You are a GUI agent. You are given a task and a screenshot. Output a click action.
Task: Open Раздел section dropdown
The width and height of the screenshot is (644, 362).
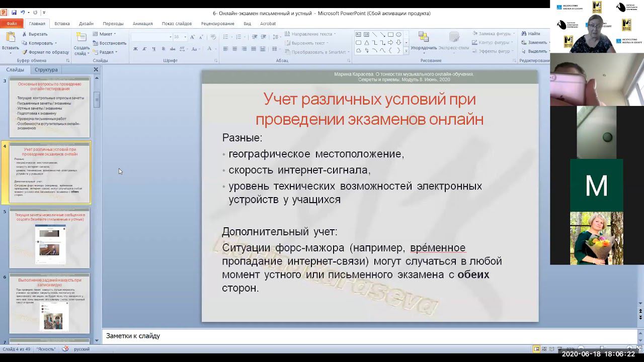click(x=105, y=52)
